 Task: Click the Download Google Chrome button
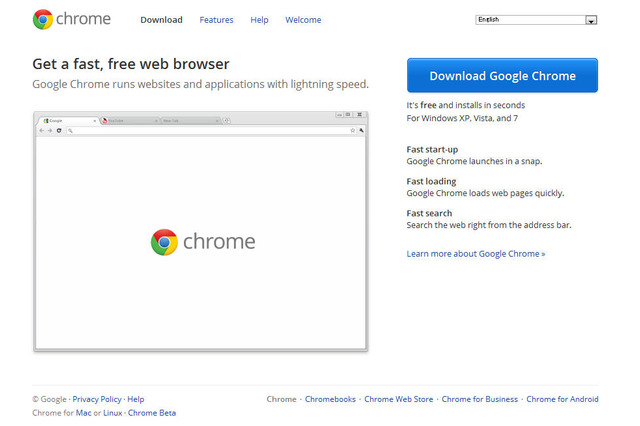[x=502, y=75]
